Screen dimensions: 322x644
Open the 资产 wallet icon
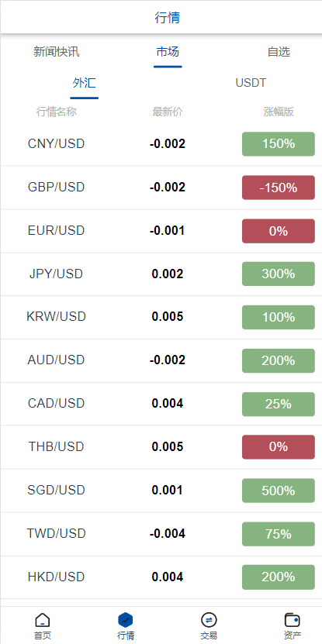(x=293, y=619)
